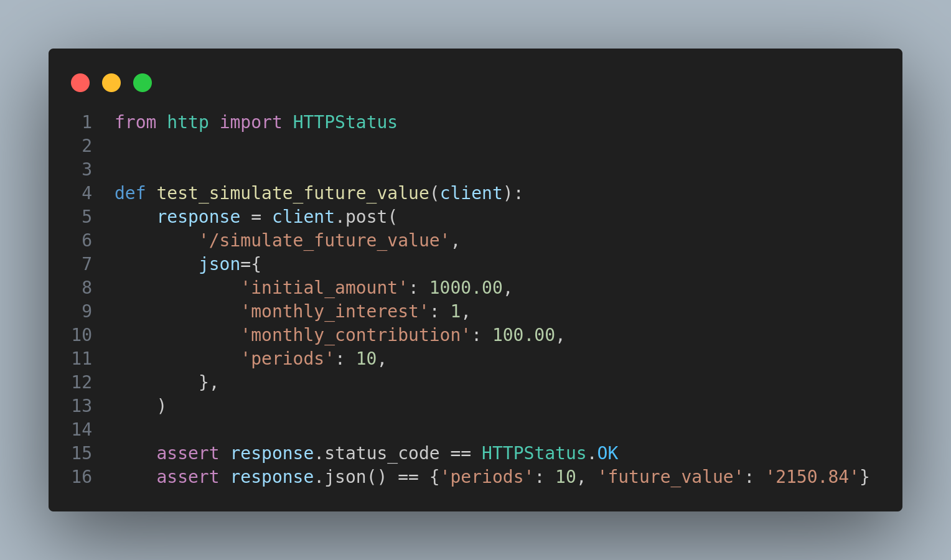This screenshot has width=951, height=560.
Task: Click the '2150.84' string value
Action: pos(812,477)
